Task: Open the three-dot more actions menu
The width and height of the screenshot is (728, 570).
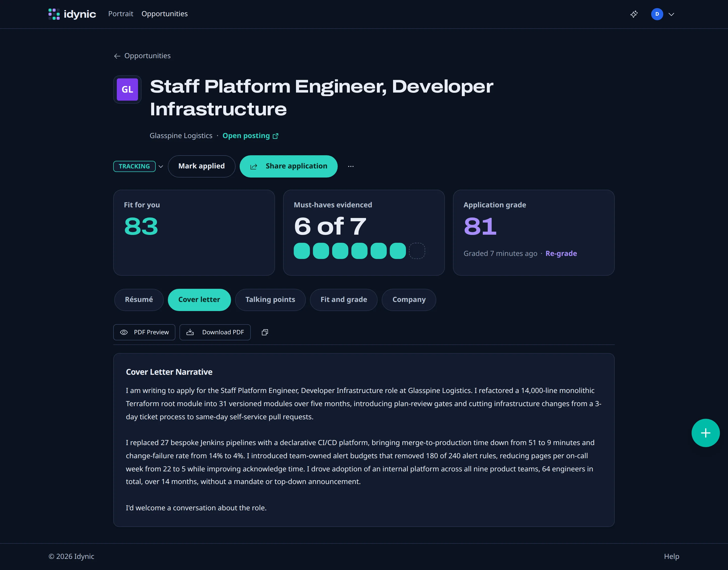Action: 351,166
